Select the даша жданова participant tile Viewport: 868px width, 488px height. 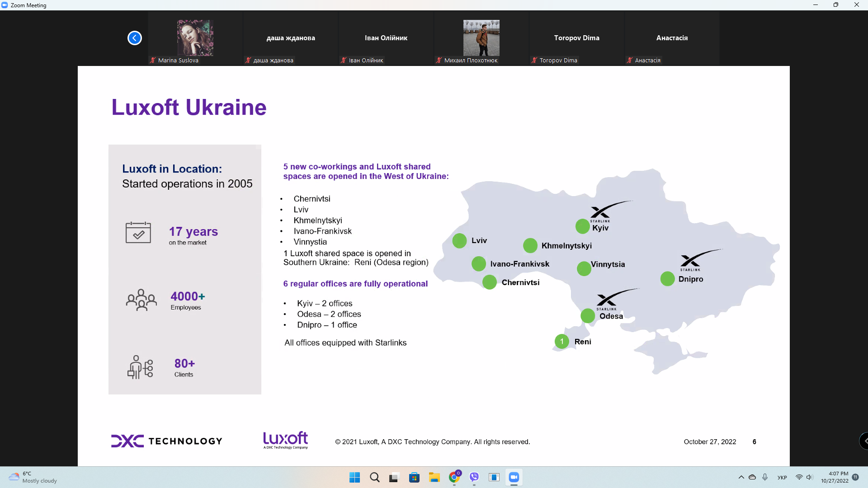point(291,38)
